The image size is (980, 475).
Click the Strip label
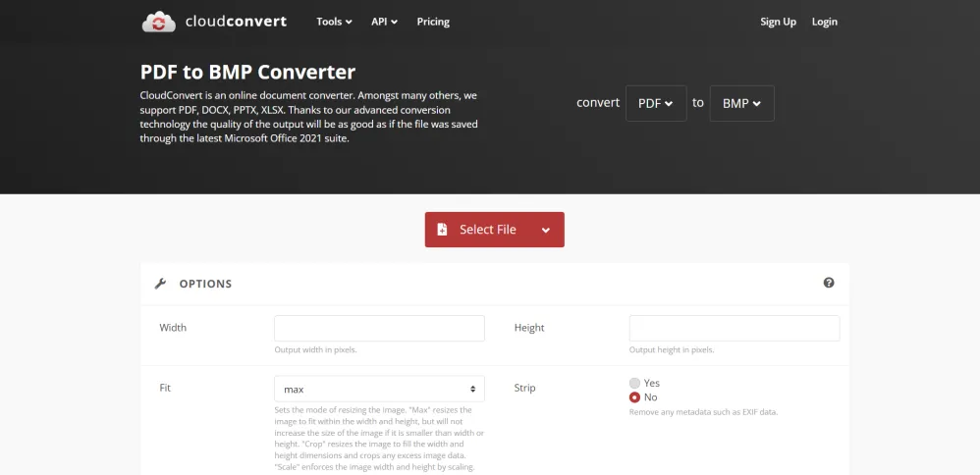(525, 388)
